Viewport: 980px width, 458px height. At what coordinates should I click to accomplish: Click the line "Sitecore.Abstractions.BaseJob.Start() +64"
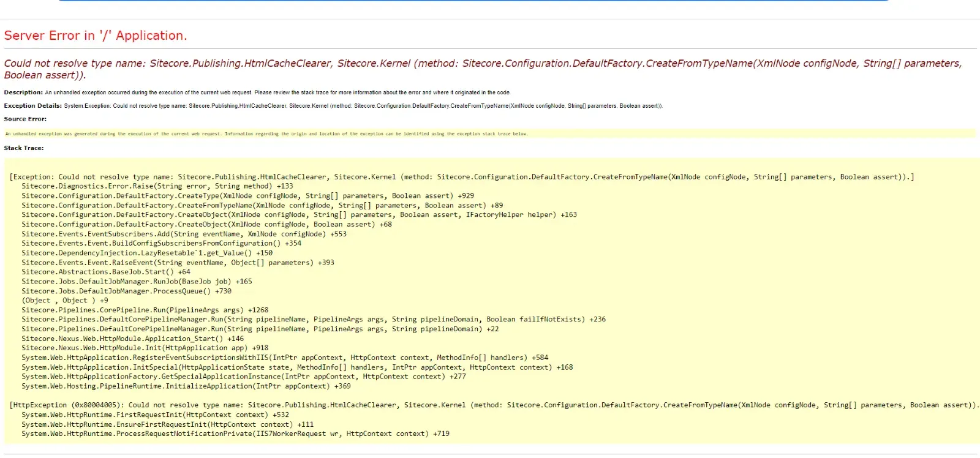tap(106, 272)
